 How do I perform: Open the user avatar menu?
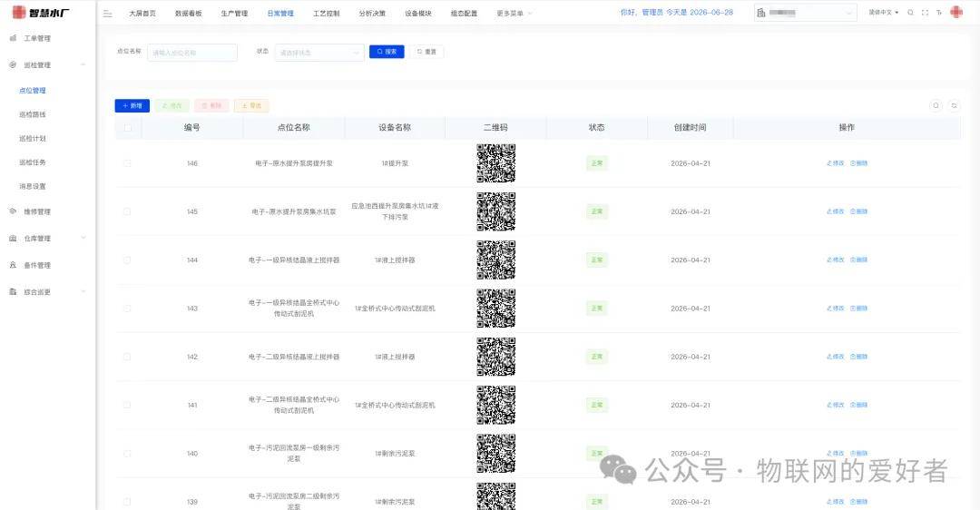tap(956, 12)
